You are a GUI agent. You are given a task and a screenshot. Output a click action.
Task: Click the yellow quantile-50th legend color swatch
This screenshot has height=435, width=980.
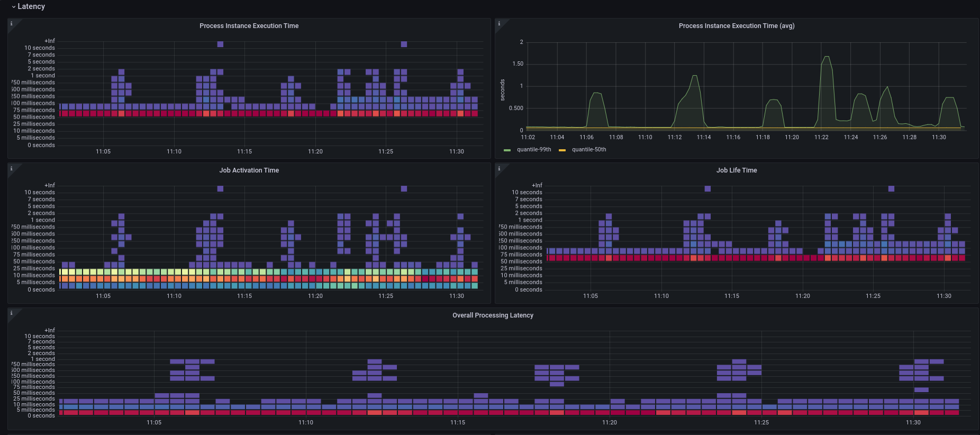pos(562,150)
